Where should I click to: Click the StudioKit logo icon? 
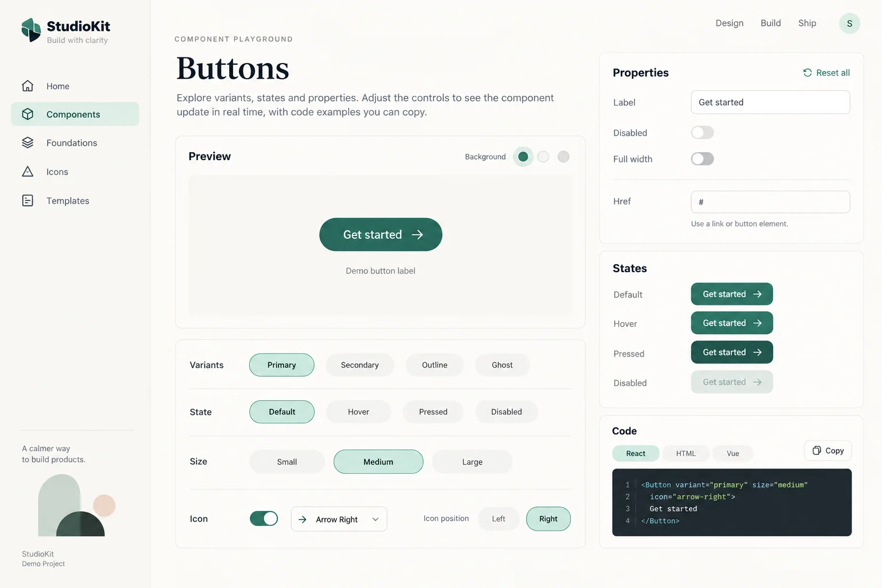coord(31,30)
